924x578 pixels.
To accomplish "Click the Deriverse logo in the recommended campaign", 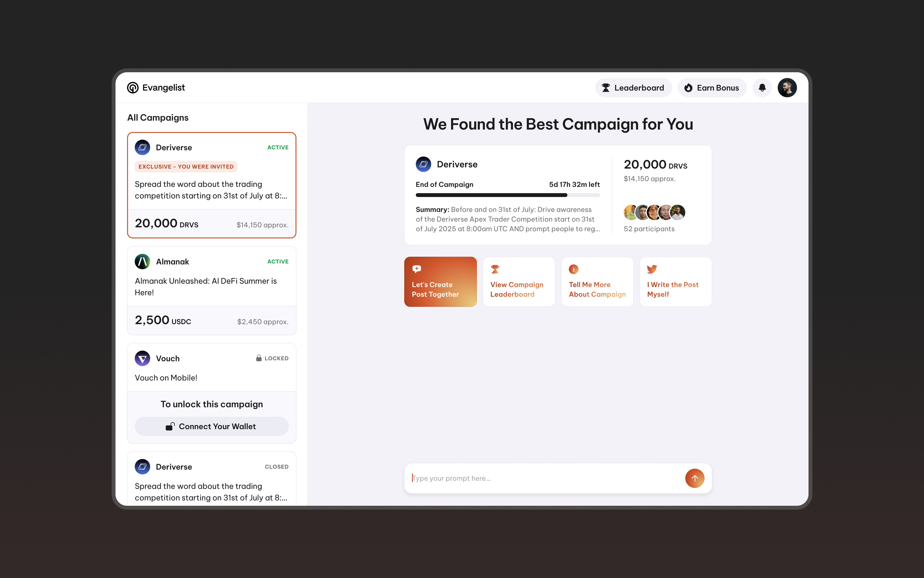I will 423,164.
